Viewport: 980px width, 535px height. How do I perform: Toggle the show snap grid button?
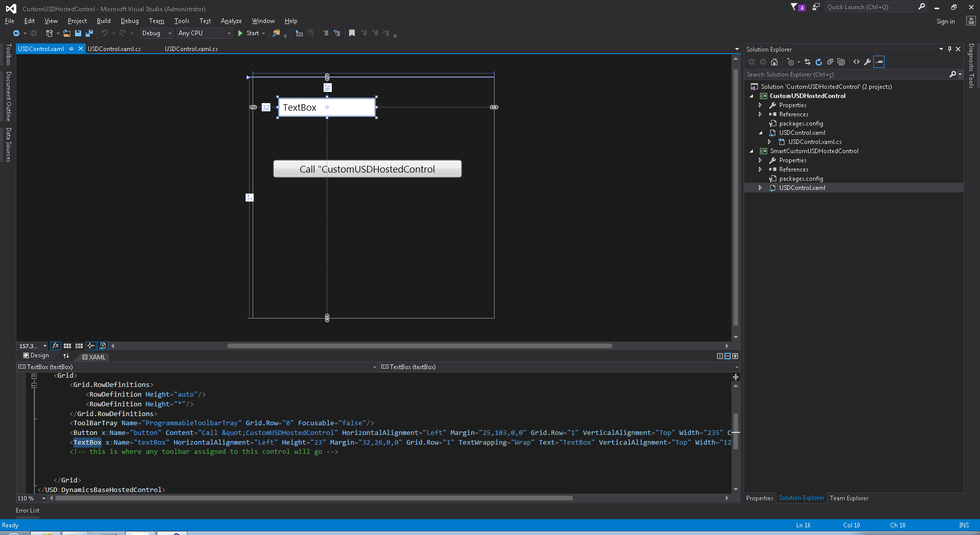[x=67, y=346]
